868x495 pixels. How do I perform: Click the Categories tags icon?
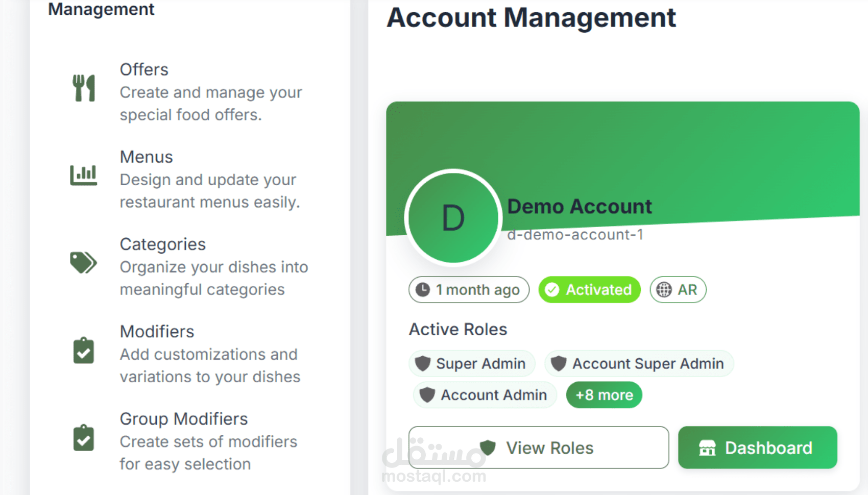(x=83, y=263)
